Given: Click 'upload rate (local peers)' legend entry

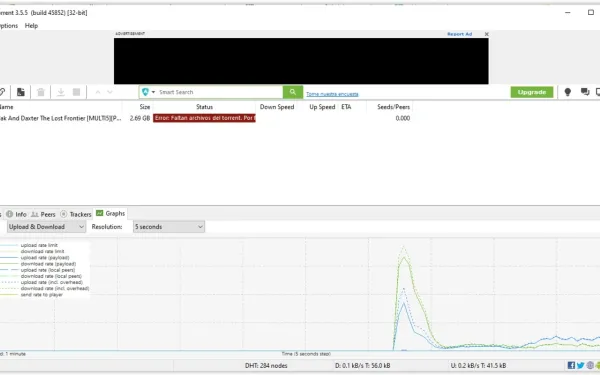Looking at the screenshot, I should coord(48,270).
